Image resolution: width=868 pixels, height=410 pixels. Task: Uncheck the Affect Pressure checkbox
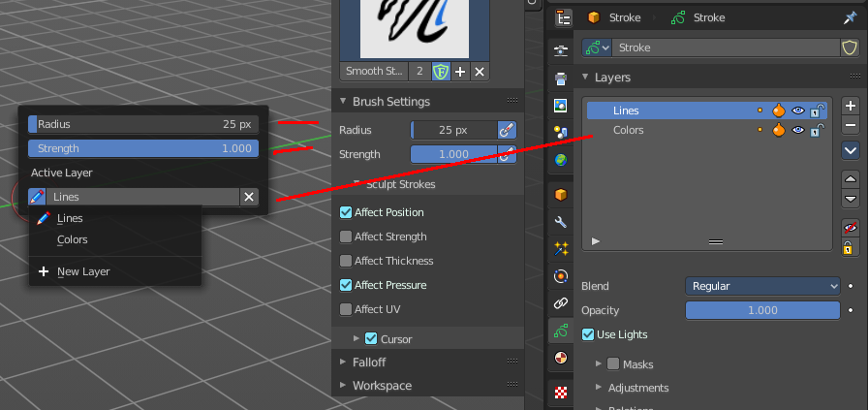coord(346,285)
